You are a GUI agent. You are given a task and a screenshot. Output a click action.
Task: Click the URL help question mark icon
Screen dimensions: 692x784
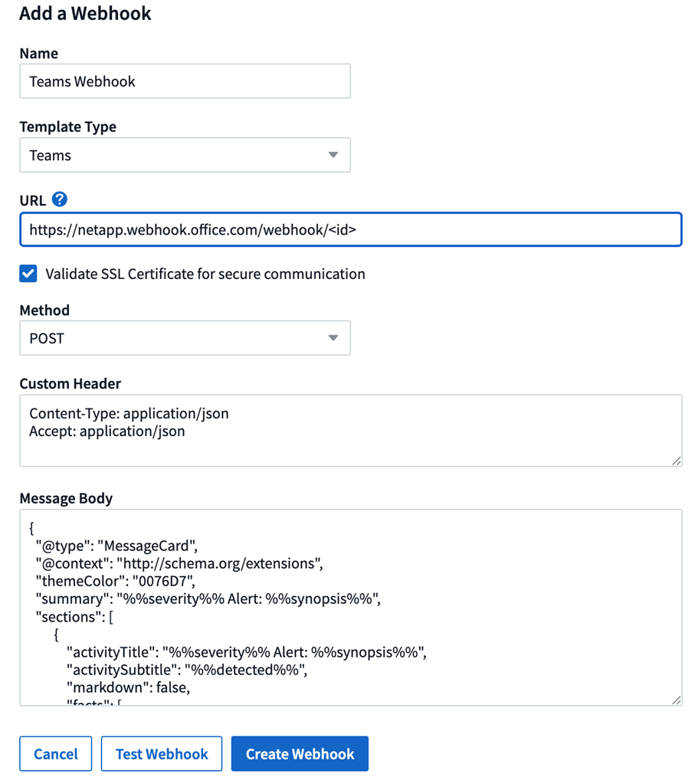pyautogui.click(x=60, y=200)
